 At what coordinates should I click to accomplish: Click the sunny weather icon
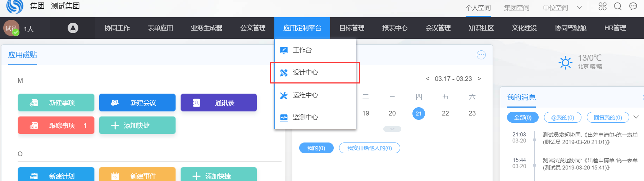[565, 63]
